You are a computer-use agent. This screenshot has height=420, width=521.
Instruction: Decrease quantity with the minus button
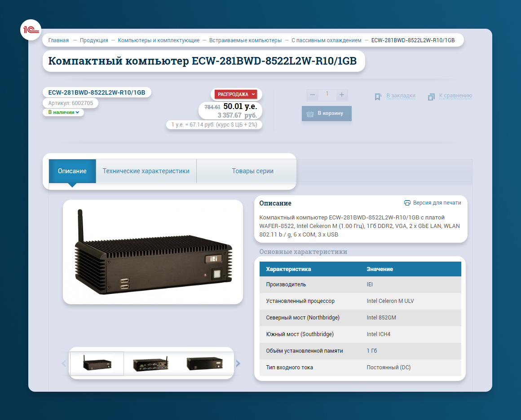click(x=312, y=95)
